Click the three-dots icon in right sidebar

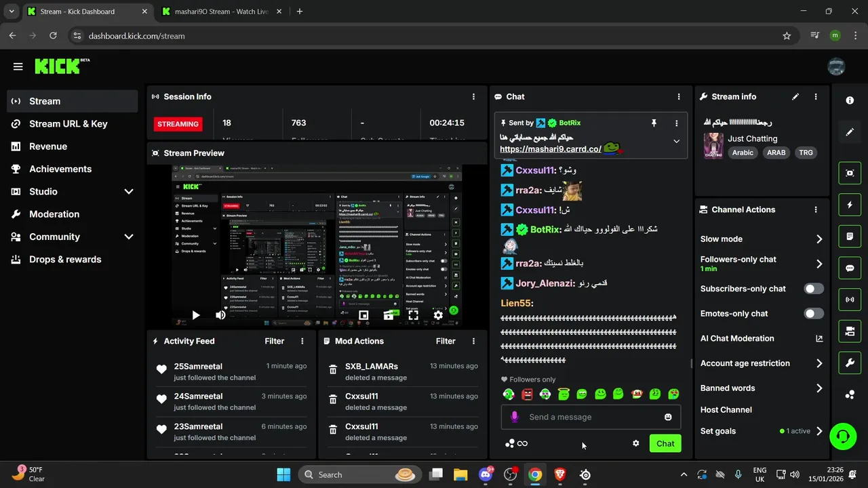click(x=850, y=394)
